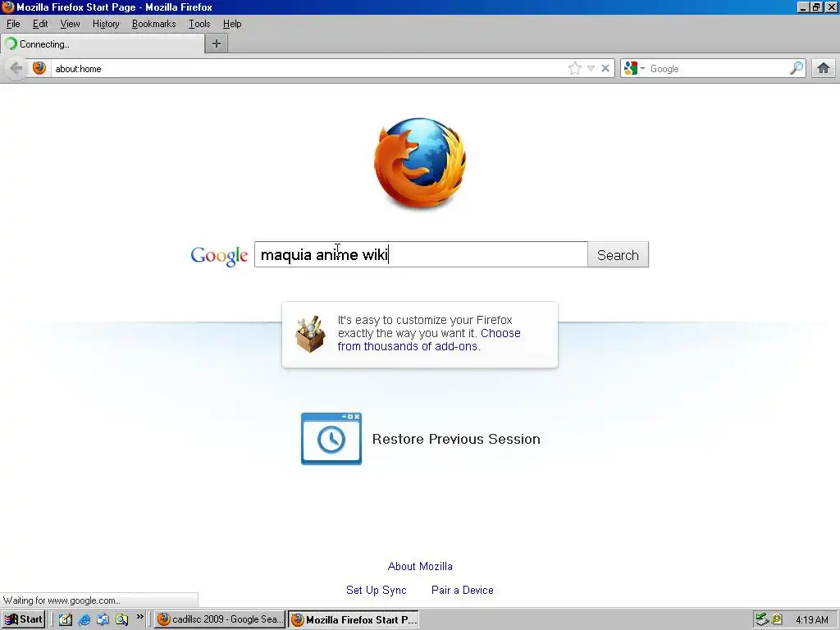Click the Restore Previous Session clock icon

pos(331,439)
